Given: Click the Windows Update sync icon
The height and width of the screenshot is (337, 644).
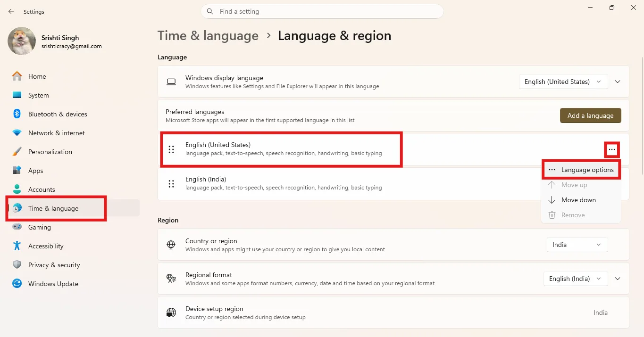Looking at the screenshot, I should tap(17, 284).
